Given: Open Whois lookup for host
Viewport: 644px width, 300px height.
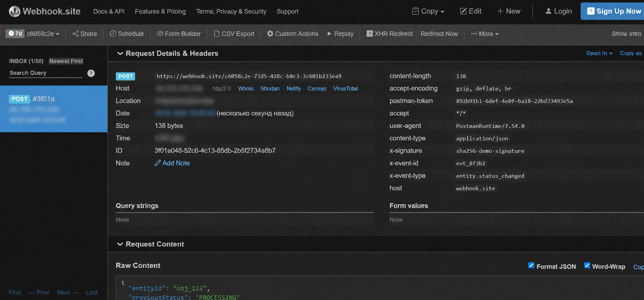Looking at the screenshot, I should 246,89.
